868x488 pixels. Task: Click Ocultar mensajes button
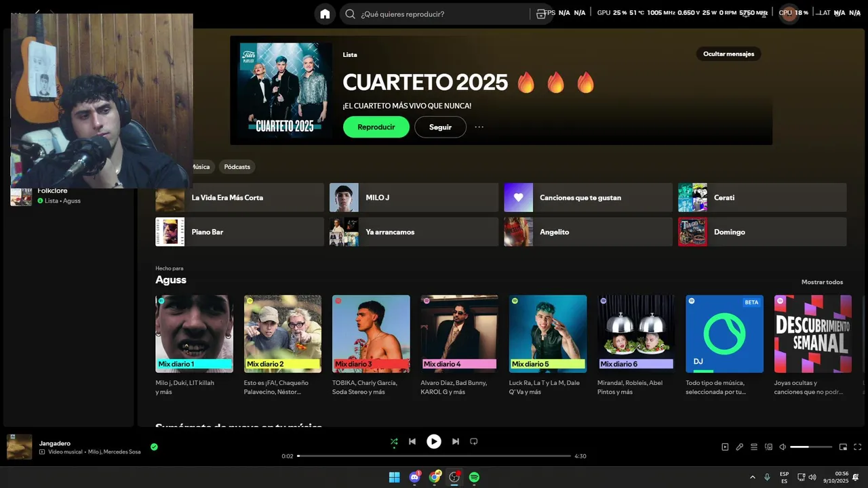(x=729, y=54)
